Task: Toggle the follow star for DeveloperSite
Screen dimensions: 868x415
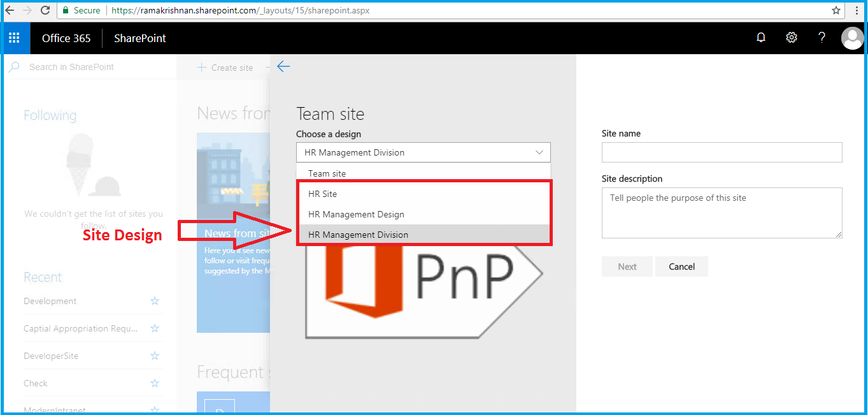Action: pos(155,356)
